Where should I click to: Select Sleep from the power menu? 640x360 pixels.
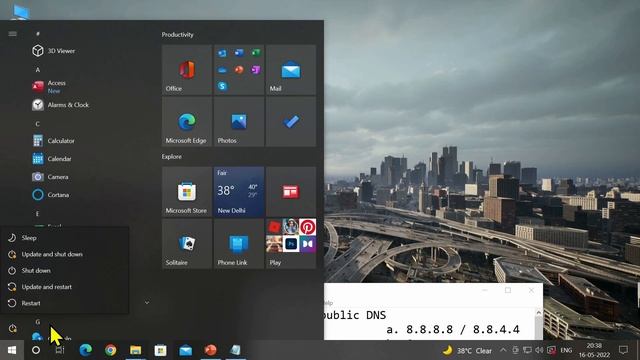[64, 238]
